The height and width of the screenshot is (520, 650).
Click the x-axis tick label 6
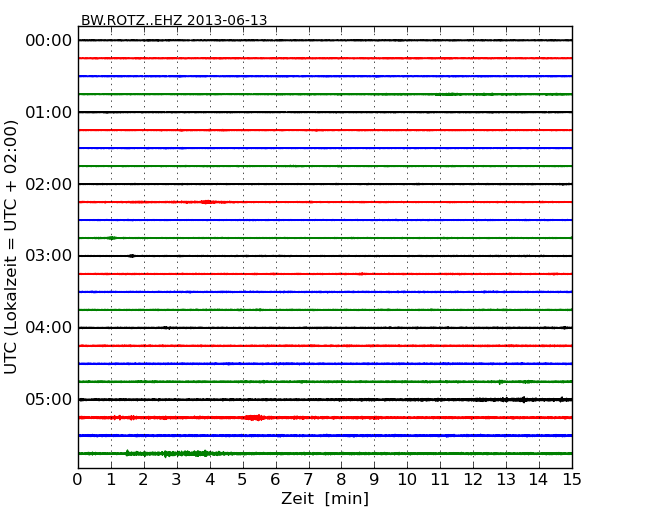275,480
